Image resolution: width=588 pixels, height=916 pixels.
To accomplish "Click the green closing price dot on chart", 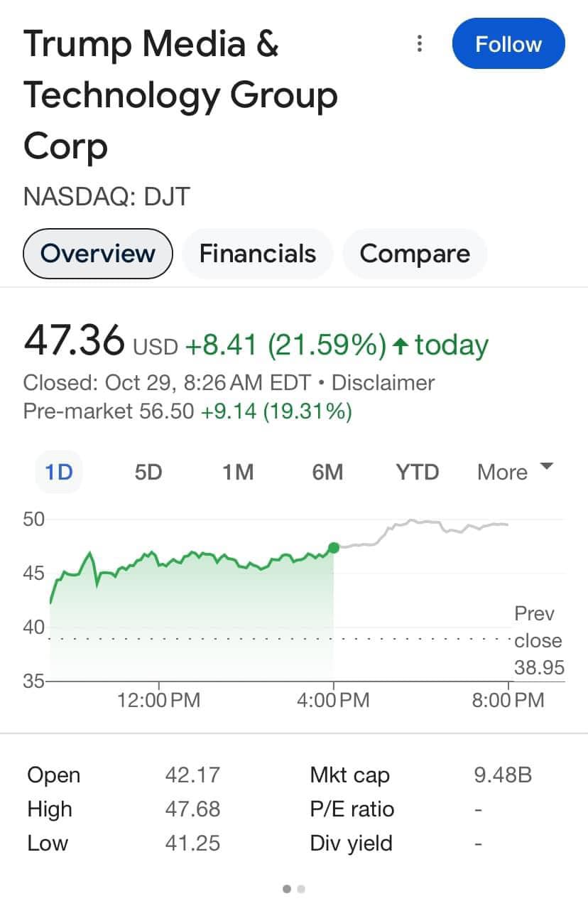I will (334, 547).
